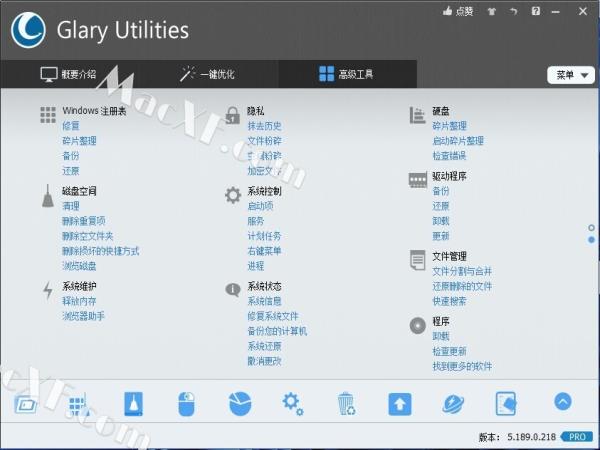Open 备份您的计算机 link
The width and height of the screenshot is (600, 450).
[x=277, y=331]
